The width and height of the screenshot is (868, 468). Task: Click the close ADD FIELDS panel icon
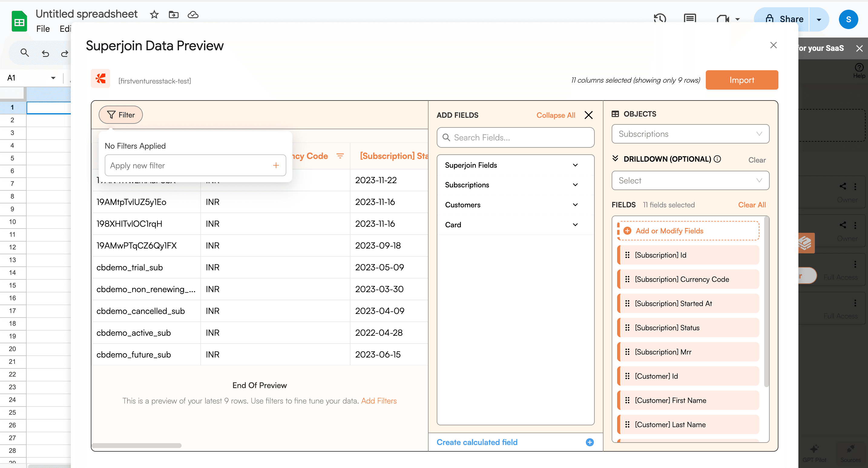589,114
